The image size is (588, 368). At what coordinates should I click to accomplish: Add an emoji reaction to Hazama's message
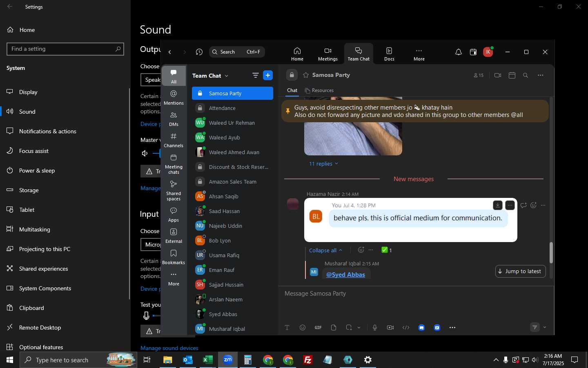point(533,205)
